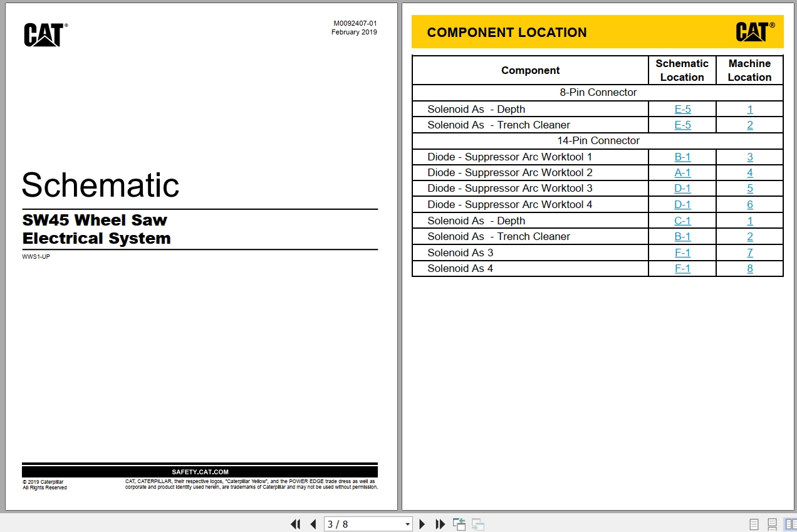Open machine location 5 link
The image size is (797, 532).
(750, 188)
